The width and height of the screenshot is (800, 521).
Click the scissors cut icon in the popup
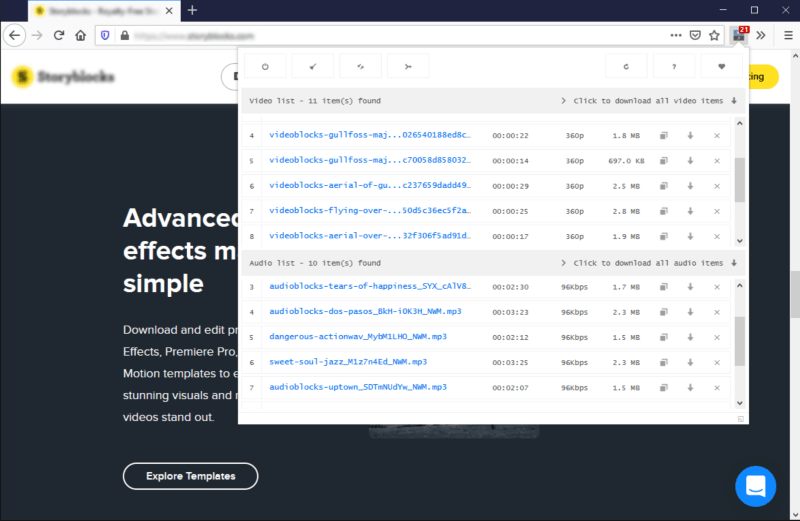pyautogui.click(x=408, y=66)
